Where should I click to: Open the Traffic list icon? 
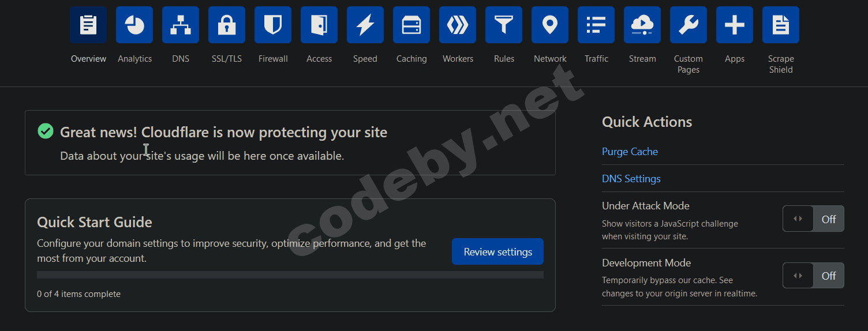point(596,25)
